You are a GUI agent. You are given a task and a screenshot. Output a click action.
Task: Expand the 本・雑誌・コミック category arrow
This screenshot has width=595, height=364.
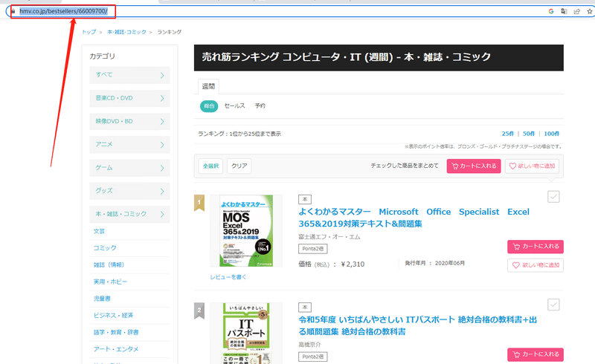coord(162,214)
